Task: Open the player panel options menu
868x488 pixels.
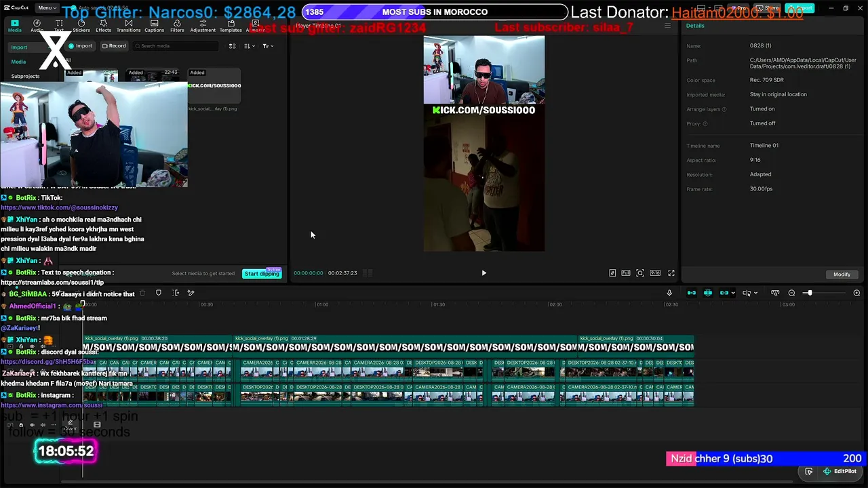Action: click(x=667, y=26)
